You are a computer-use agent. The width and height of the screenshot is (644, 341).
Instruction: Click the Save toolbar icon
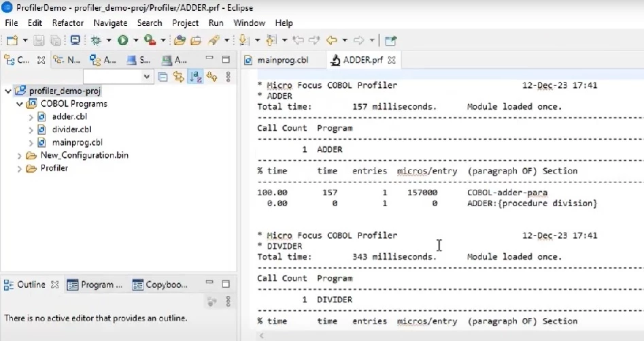click(x=39, y=40)
